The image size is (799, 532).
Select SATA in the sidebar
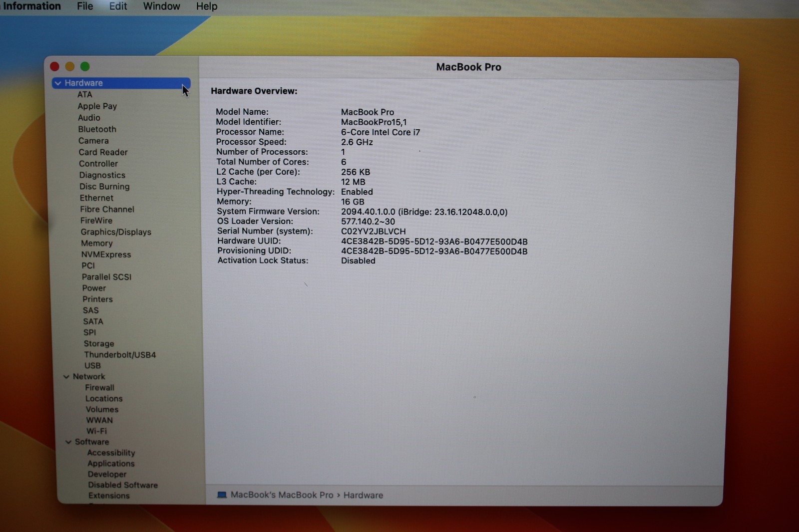[x=93, y=322]
